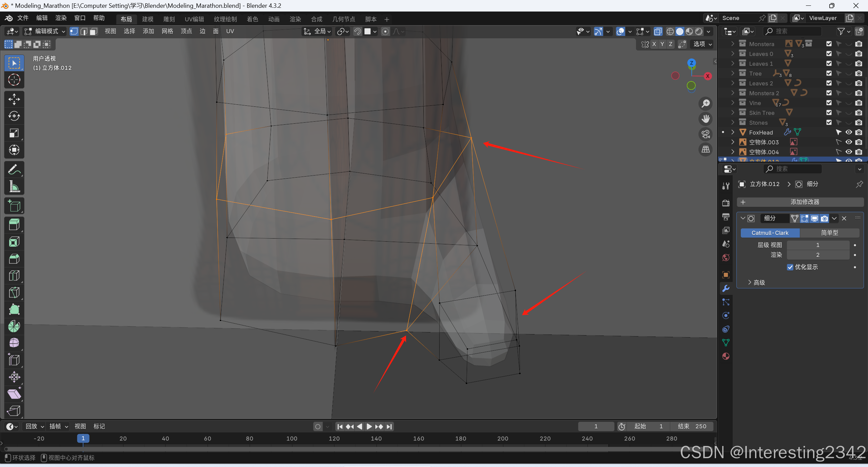Open the UV编辑 workspace tab
The image size is (868, 467).
pos(194,19)
